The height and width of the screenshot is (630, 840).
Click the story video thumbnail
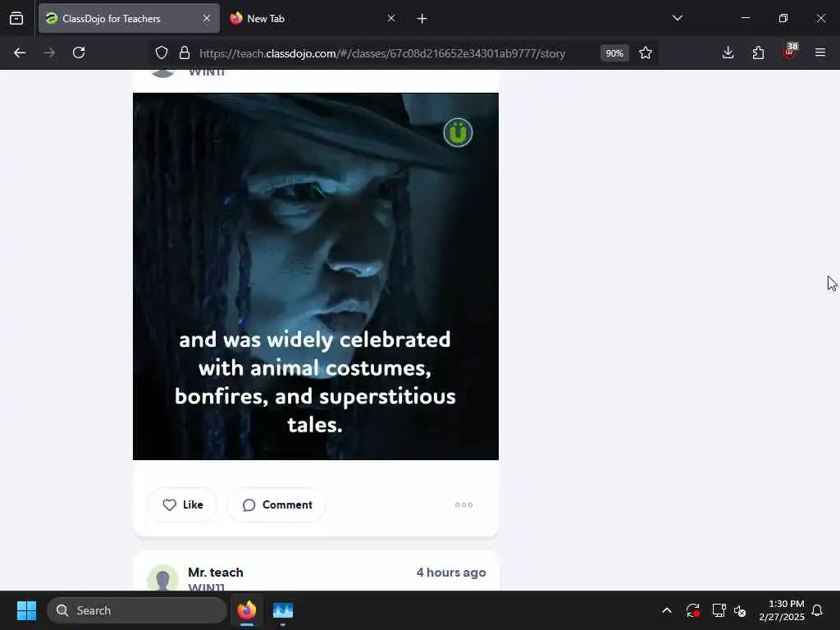pos(316,276)
